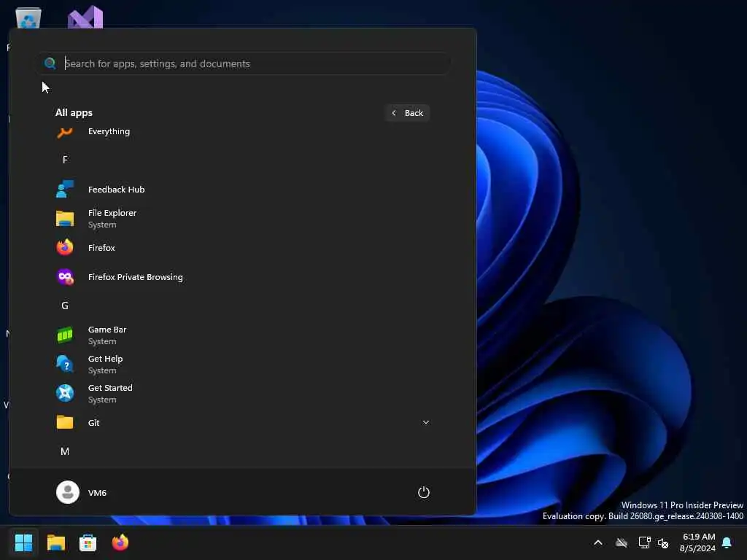The height and width of the screenshot is (560, 747).
Task: Click the cloud sync tray icon
Action: tap(622, 542)
